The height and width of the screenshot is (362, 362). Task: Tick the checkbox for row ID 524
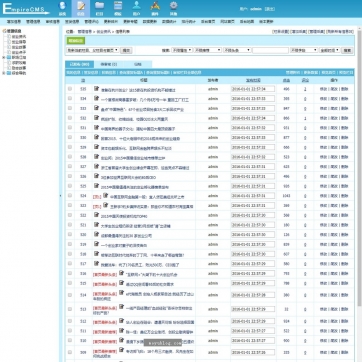70,196
